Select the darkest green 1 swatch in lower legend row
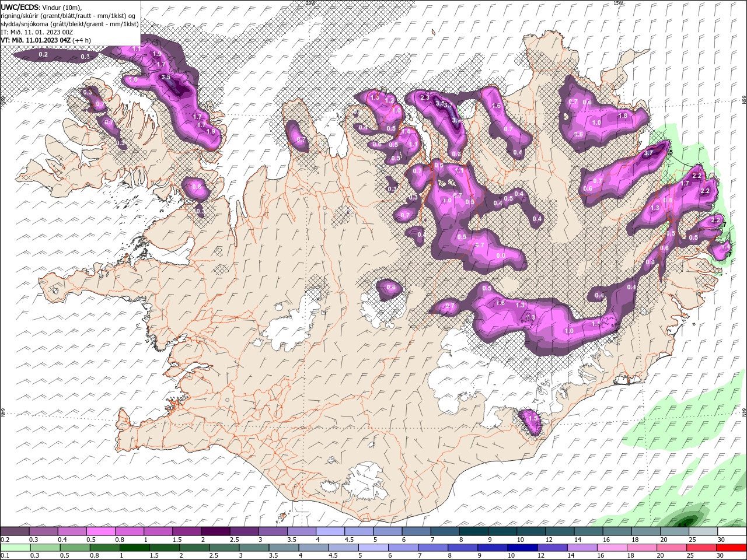 134,548
